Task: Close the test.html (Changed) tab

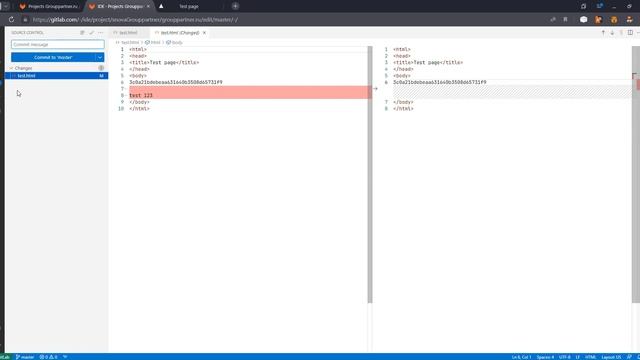Action: 204,33
